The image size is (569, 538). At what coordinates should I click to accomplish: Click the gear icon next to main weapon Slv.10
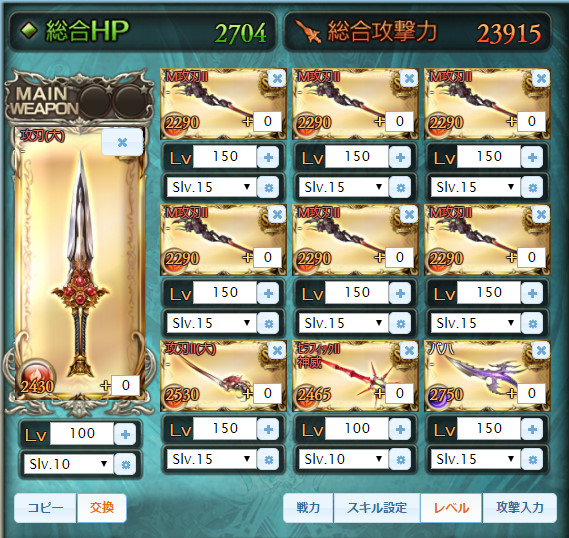125,464
